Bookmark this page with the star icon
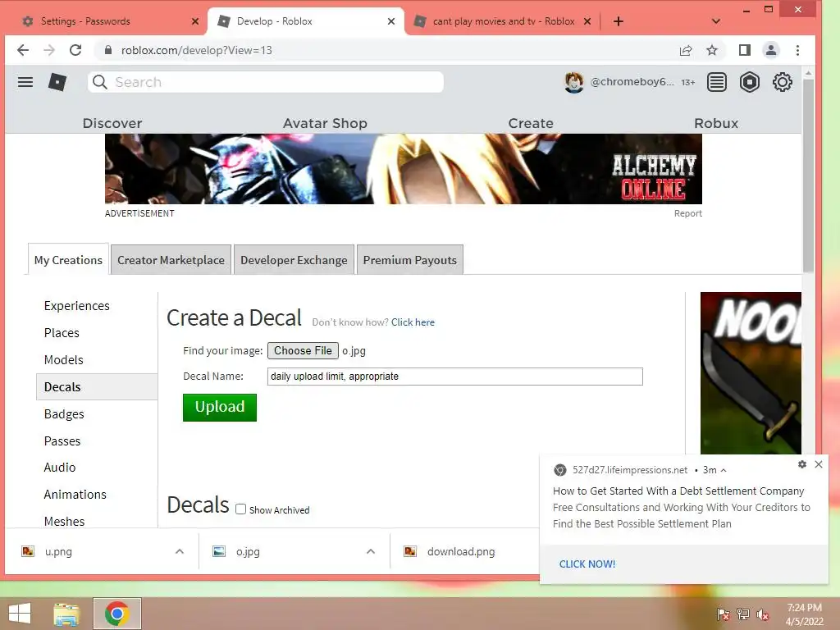The height and width of the screenshot is (630, 840). point(711,50)
